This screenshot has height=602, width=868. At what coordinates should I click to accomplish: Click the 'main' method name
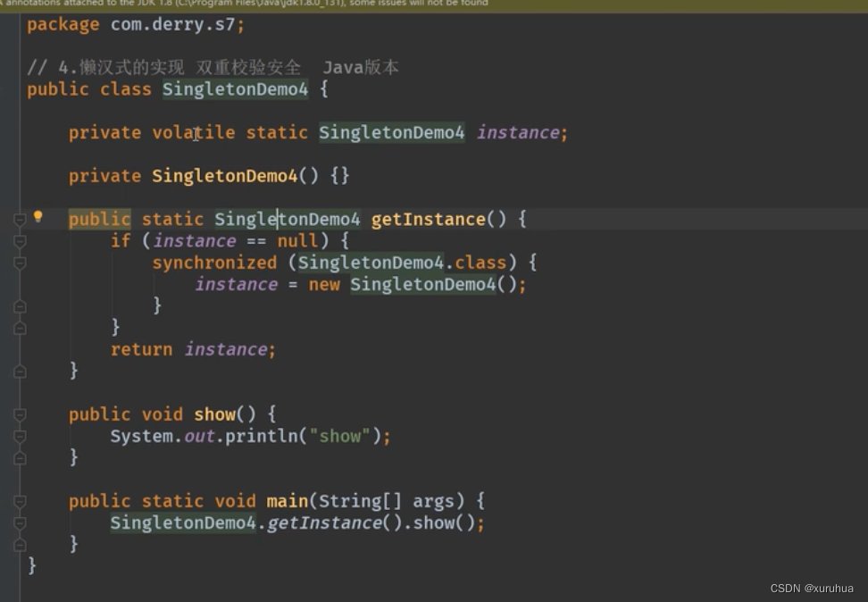click(288, 502)
